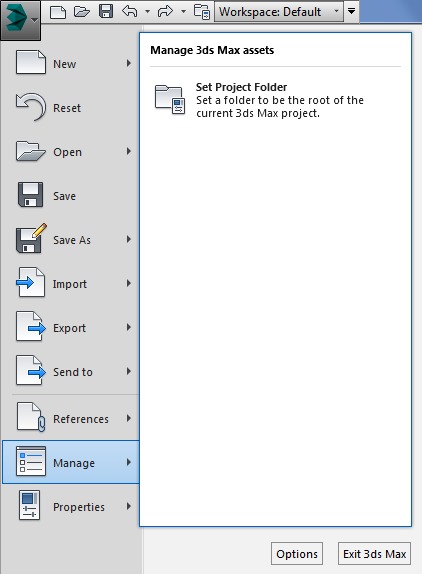Select the Import menu entry

click(x=70, y=283)
